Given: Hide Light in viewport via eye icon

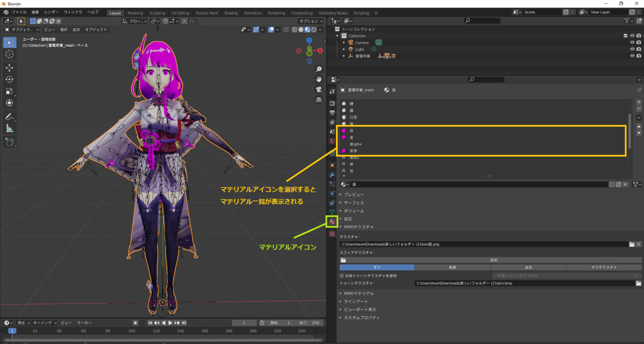Looking at the screenshot, I should 632,49.
